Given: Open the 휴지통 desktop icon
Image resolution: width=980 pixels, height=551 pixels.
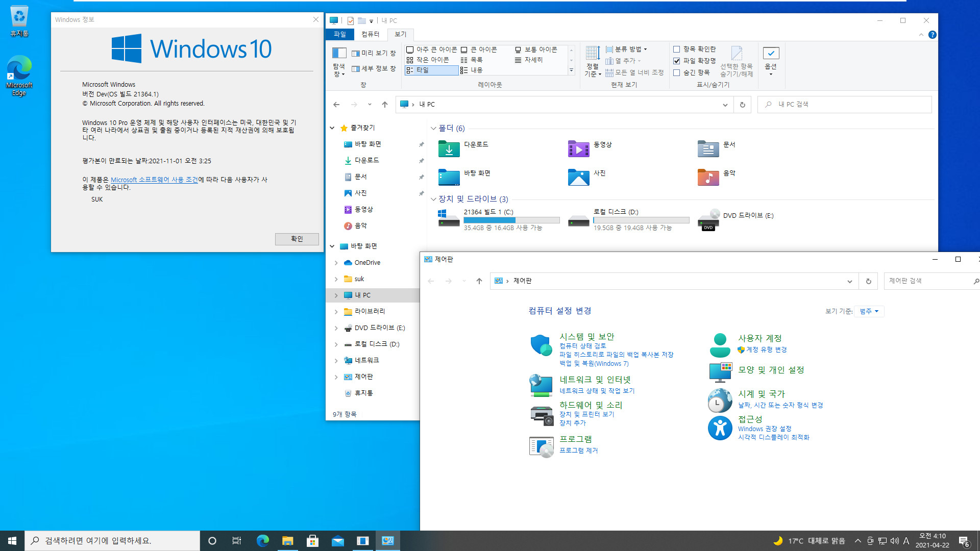Looking at the screenshot, I should [x=19, y=21].
